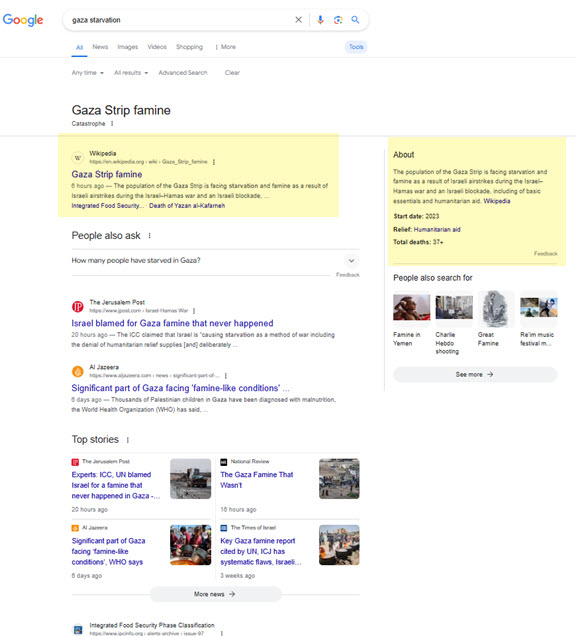Screen dimensions: 576x636
Task: Open Key Gaza famine report story
Action: pyautogui.click(x=261, y=552)
